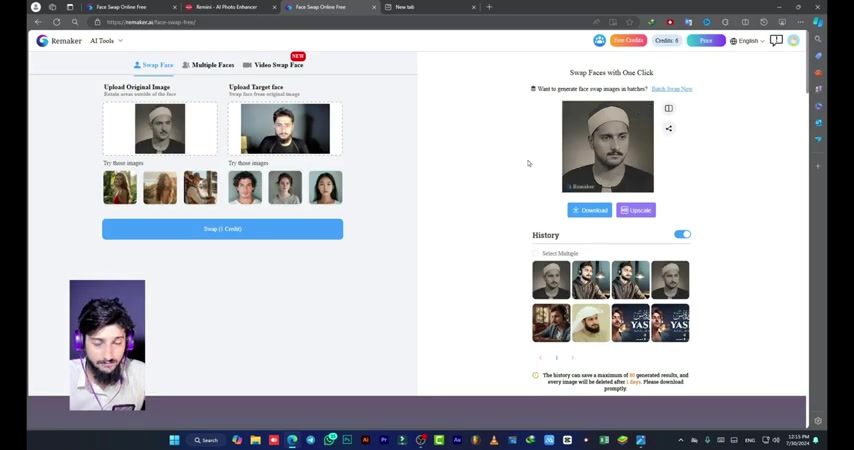Click the Remaker logo in the header
Image resolution: width=854 pixels, height=450 pixels.
point(59,41)
